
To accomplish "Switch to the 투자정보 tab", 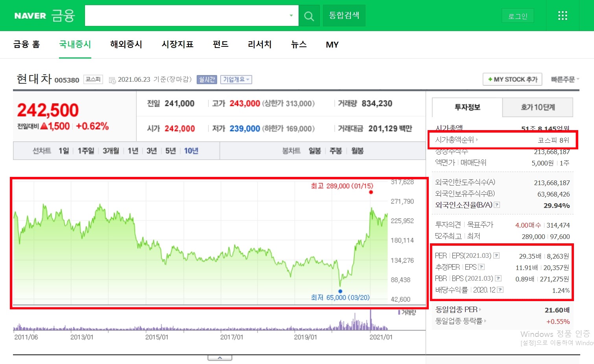I will click(467, 107).
